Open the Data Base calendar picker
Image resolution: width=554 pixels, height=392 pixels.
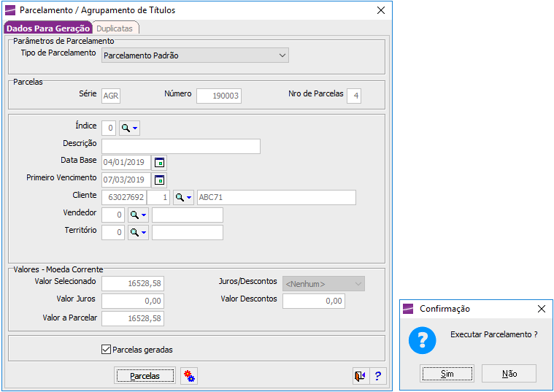(160, 162)
